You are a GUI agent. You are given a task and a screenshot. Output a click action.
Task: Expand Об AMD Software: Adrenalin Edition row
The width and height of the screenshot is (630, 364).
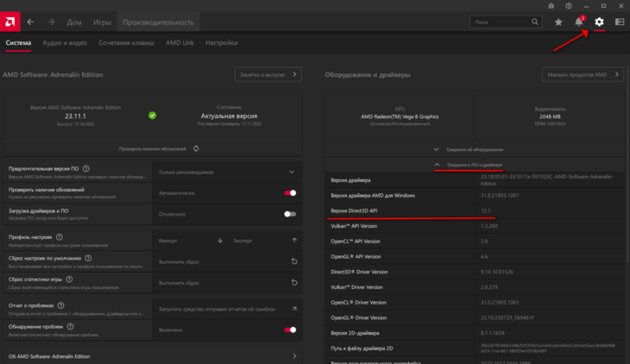click(152, 356)
